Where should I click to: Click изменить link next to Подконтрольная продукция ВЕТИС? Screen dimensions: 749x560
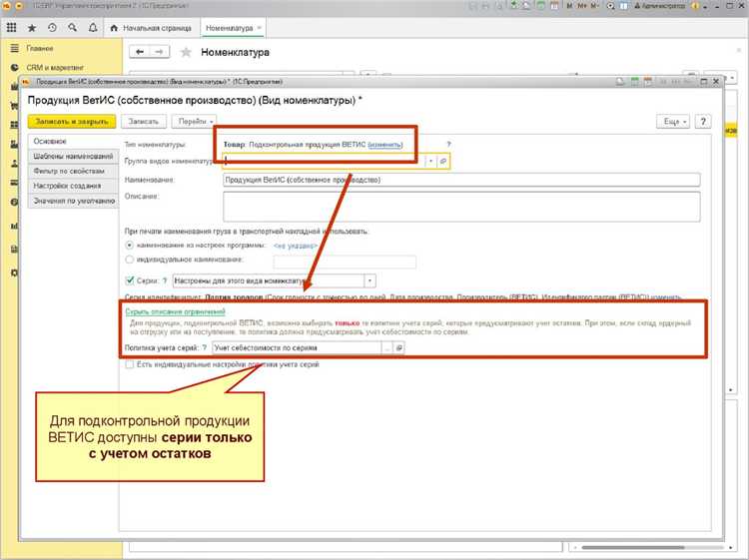[x=385, y=144]
